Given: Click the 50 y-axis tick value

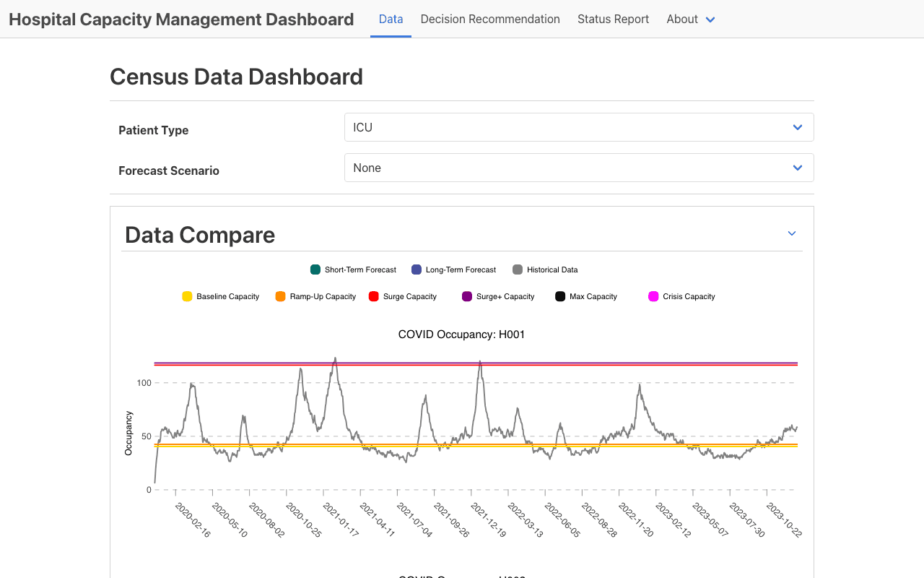Looking at the screenshot, I should click(147, 436).
